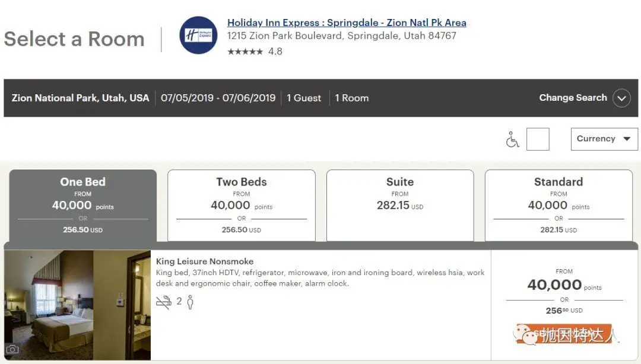Click the 1 Guest field

pos(304,98)
